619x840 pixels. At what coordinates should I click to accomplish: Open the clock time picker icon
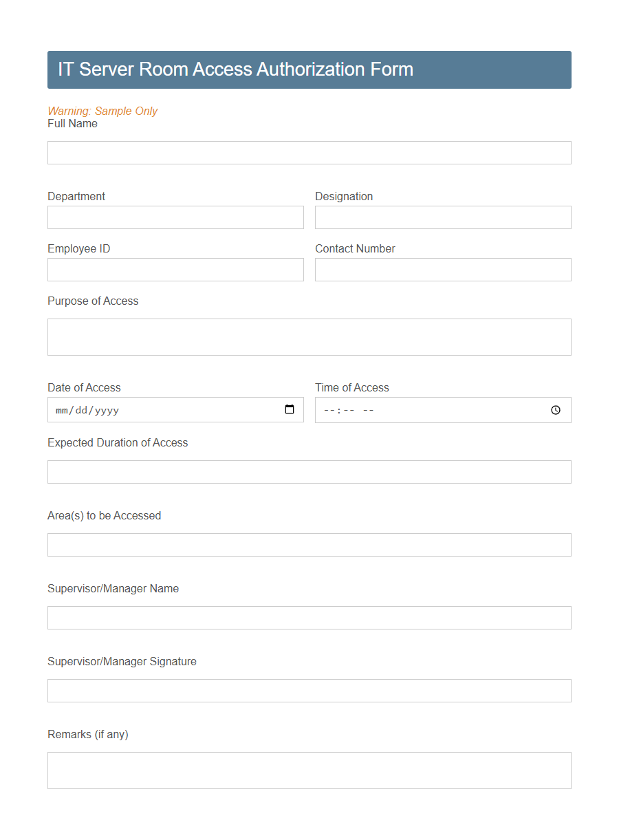coord(555,409)
